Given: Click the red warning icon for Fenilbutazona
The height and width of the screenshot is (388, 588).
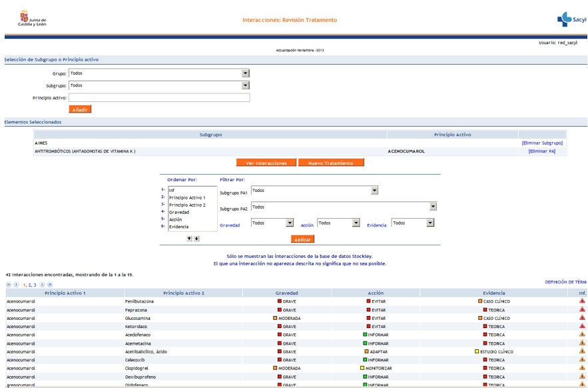Looking at the screenshot, I should pos(582,301).
